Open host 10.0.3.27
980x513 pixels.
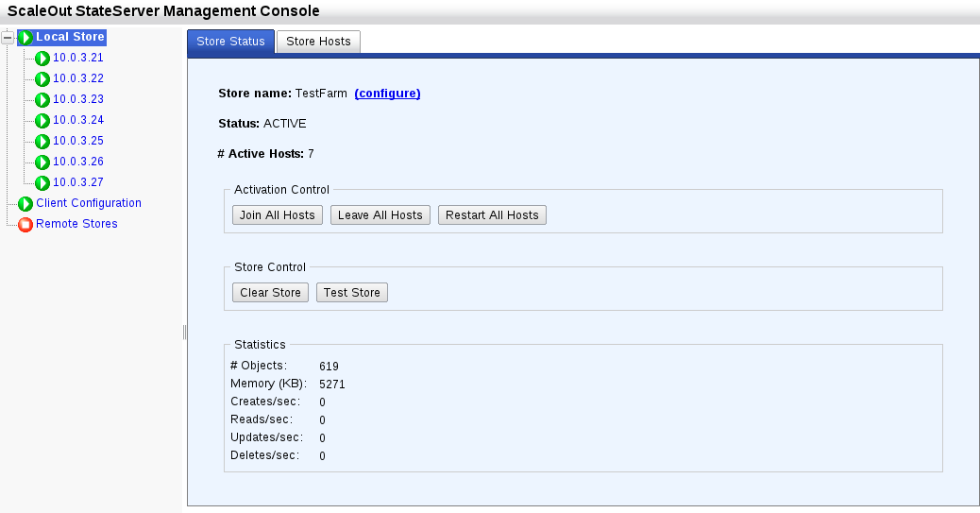click(78, 182)
